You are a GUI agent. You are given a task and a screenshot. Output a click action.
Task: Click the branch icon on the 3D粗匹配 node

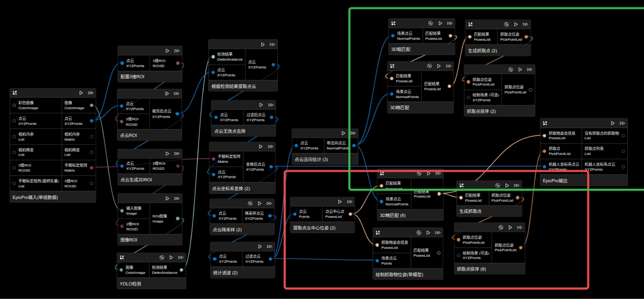(x=393, y=23)
